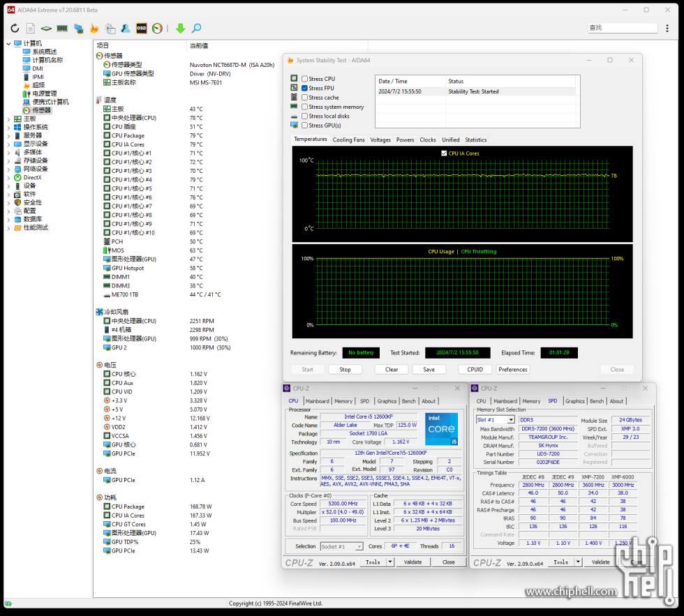
Task: Select 性能测试 benchmark tree item
Action: click(36, 227)
